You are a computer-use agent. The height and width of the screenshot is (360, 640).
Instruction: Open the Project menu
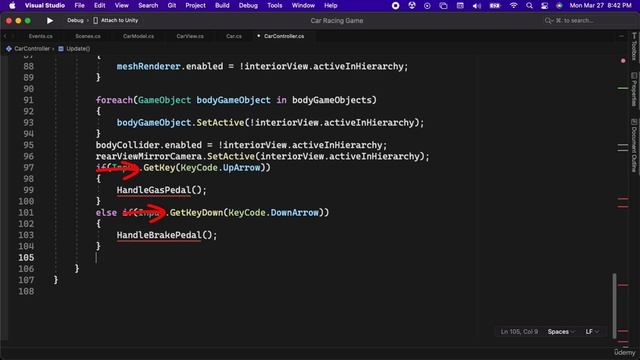196,6
